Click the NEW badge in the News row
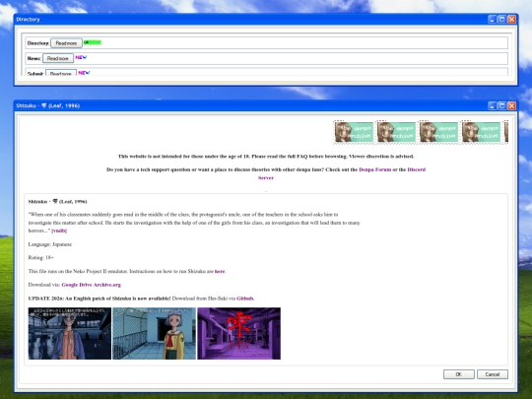The height and width of the screenshot is (399, 532). 81,57
